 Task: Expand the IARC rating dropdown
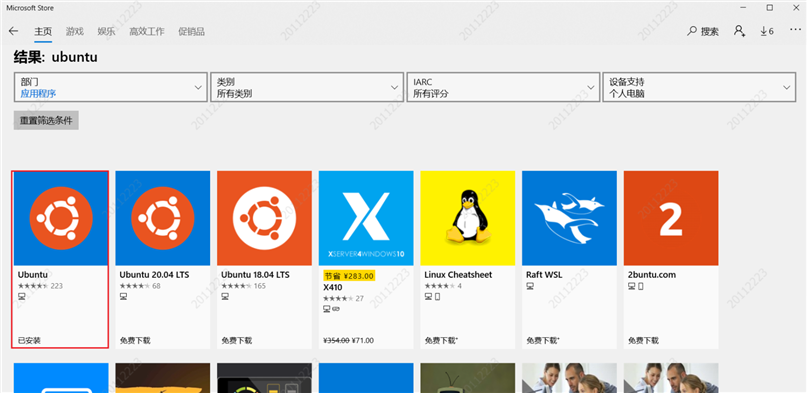pos(503,87)
